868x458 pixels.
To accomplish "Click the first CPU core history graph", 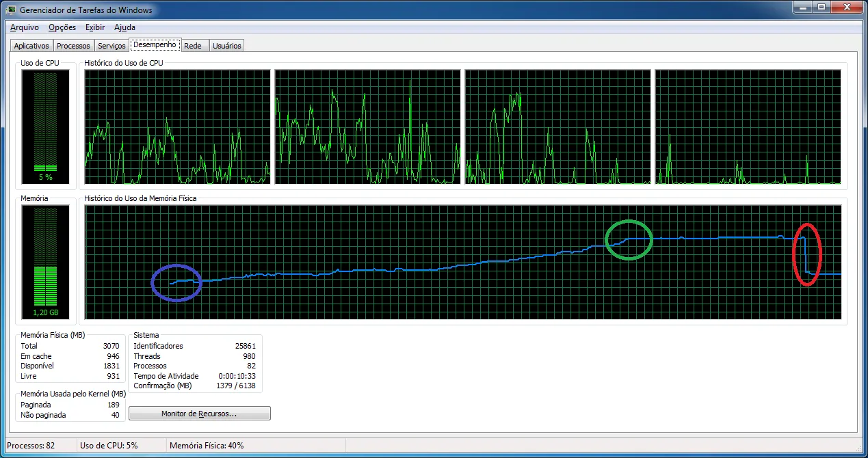I will 178,126.
